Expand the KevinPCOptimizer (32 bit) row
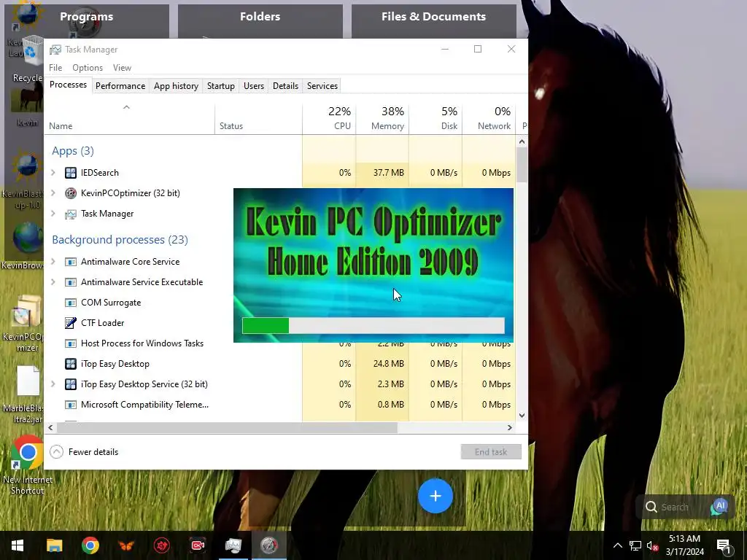 53,192
